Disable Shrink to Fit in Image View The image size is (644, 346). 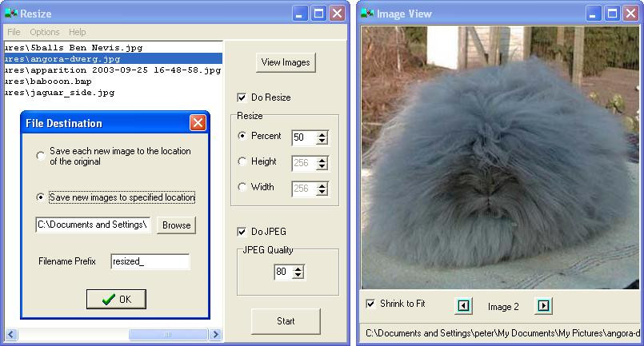tap(370, 304)
